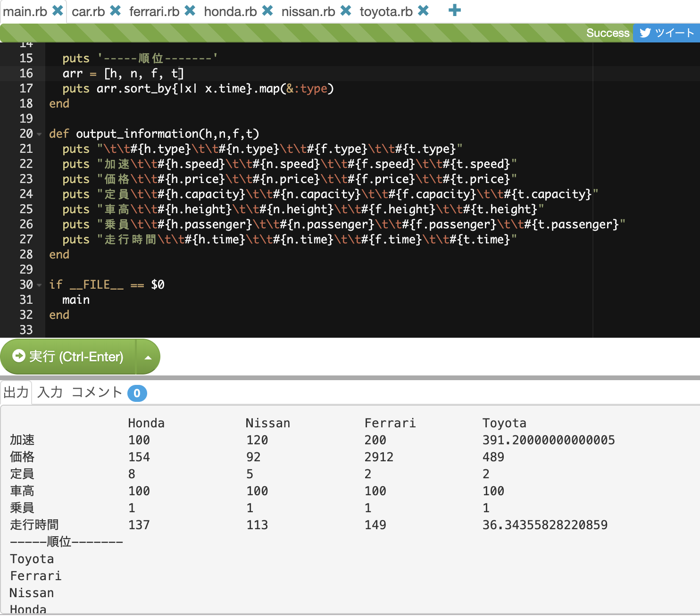Collapse the output_information method at line 20

click(39, 134)
